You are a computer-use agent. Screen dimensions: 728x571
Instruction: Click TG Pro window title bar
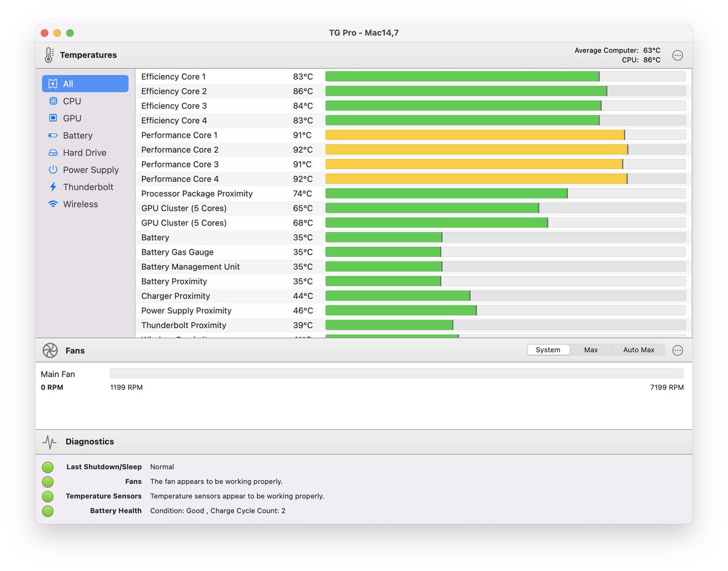click(x=364, y=33)
